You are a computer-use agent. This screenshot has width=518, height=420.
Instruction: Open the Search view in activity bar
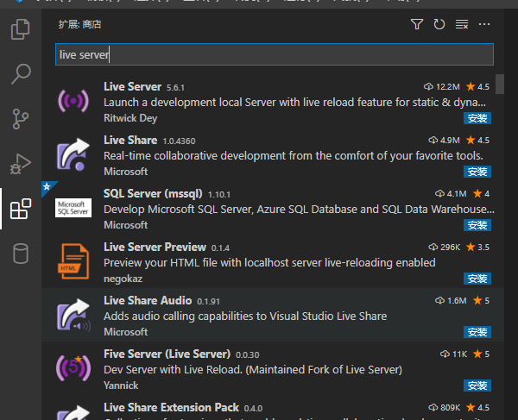click(20, 75)
